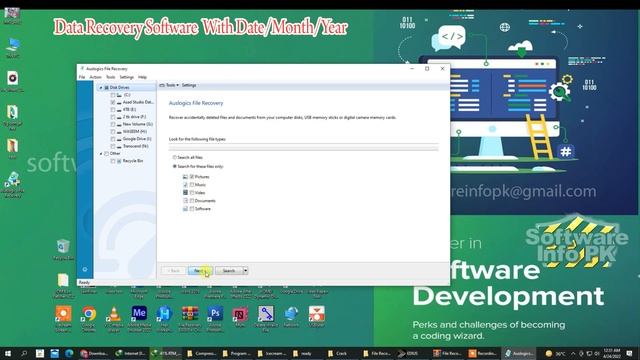Open the Action menu
The width and height of the screenshot is (640, 360).
click(95, 77)
